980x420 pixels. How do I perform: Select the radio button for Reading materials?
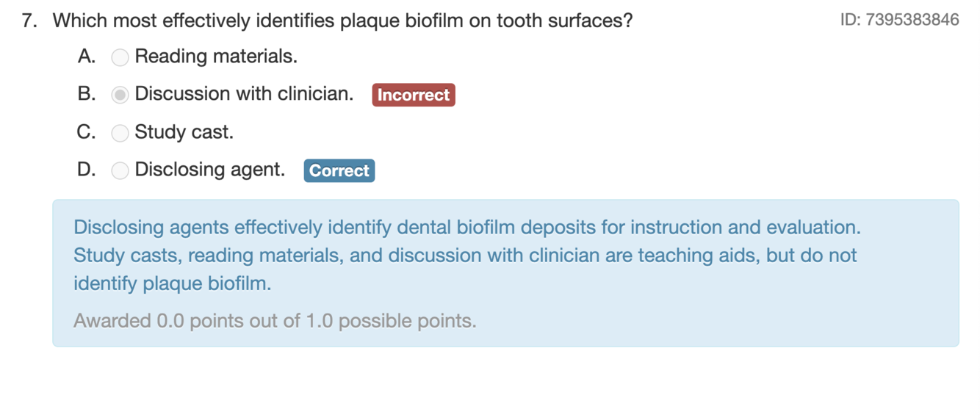pos(120,57)
